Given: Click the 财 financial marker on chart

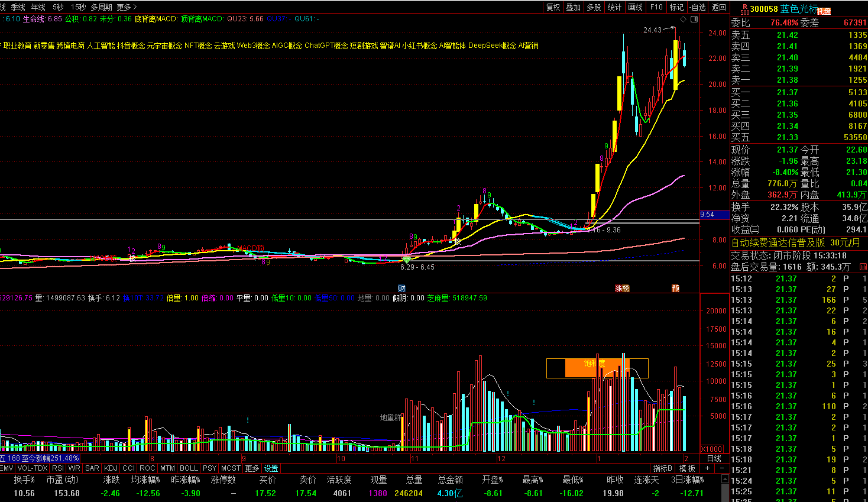Looking at the screenshot, I should point(401,289).
